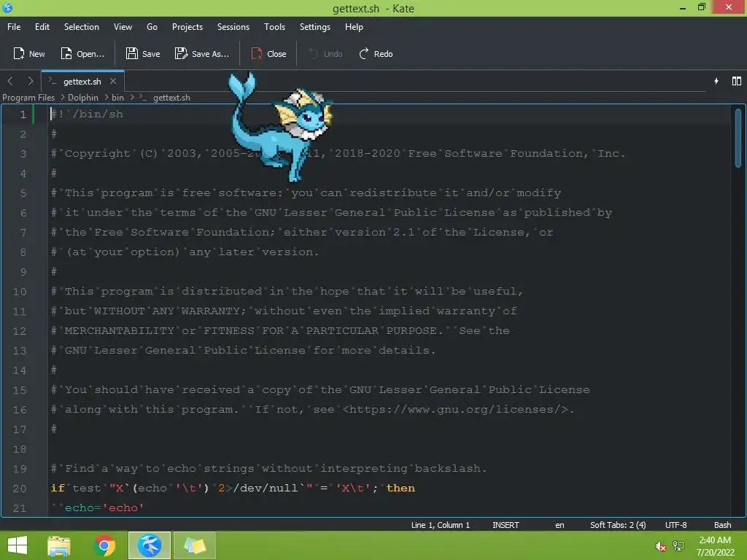
Task: Open the File menu
Action: tap(14, 27)
